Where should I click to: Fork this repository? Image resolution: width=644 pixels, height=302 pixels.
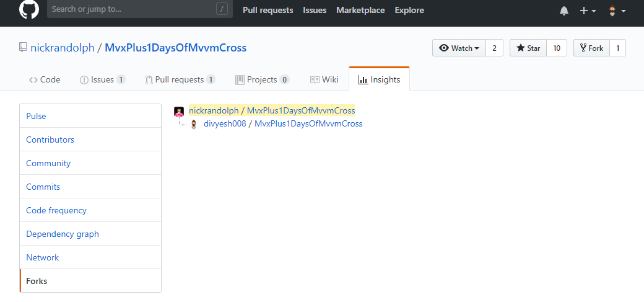591,48
